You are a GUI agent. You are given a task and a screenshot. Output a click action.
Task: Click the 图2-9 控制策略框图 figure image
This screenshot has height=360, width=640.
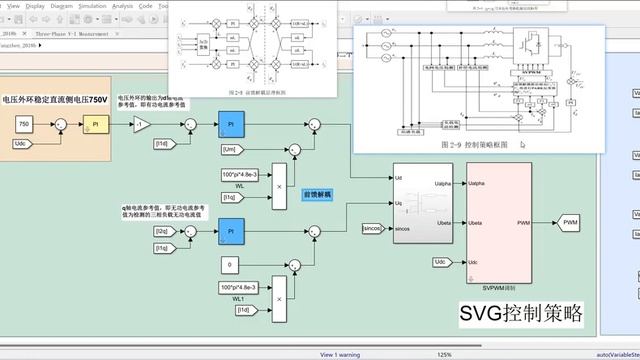click(x=479, y=89)
